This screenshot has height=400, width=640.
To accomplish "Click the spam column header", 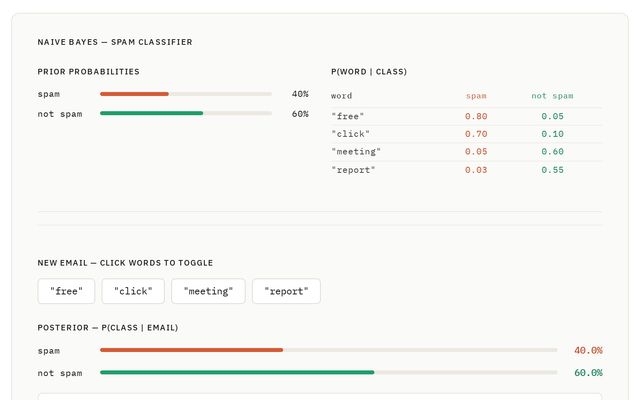I will click(476, 96).
